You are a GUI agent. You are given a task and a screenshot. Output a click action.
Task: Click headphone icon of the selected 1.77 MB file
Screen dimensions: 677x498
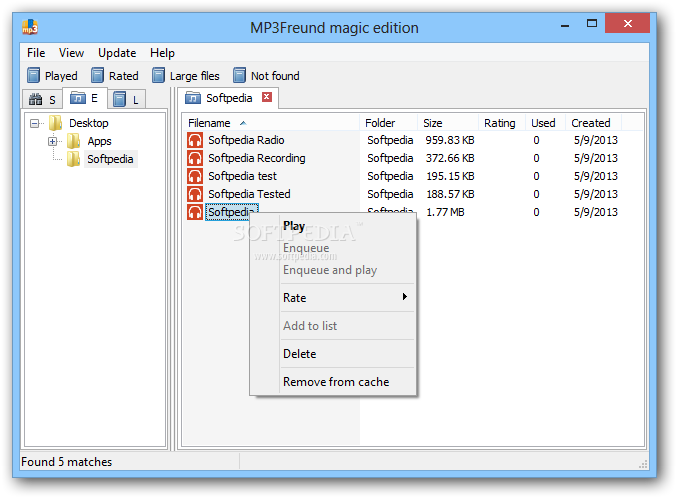point(195,212)
